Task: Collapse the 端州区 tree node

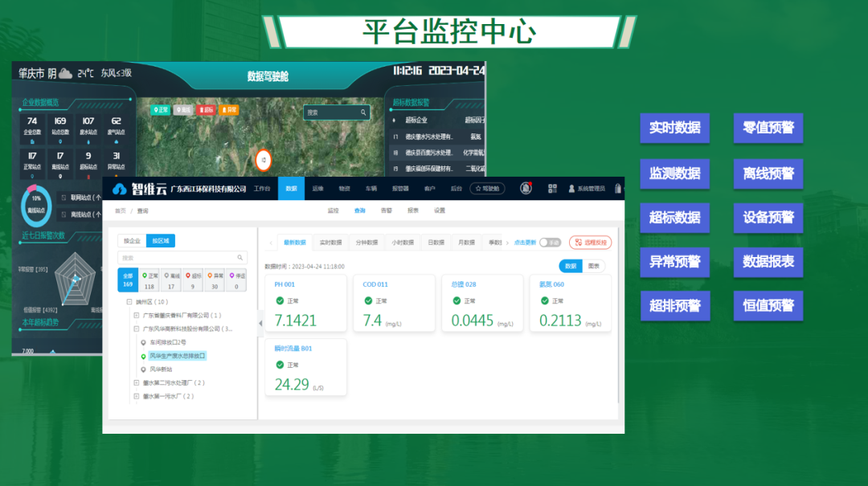Action: pyautogui.click(x=129, y=302)
